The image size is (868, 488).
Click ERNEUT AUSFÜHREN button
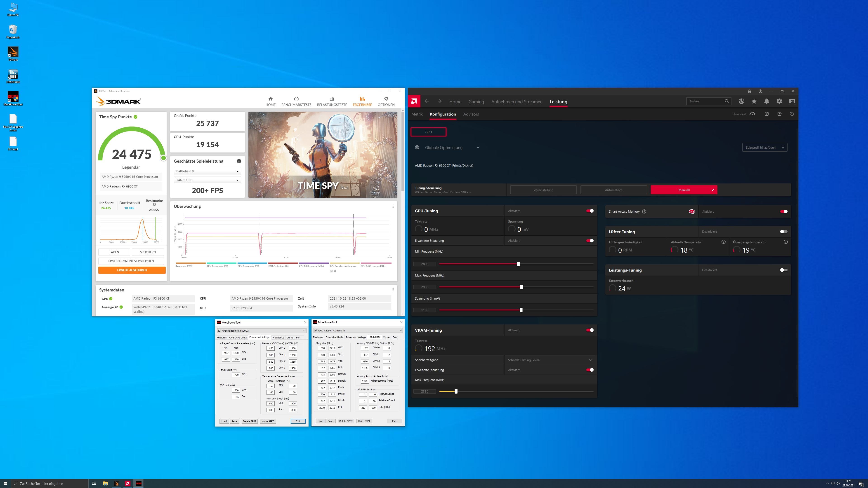pos(132,270)
